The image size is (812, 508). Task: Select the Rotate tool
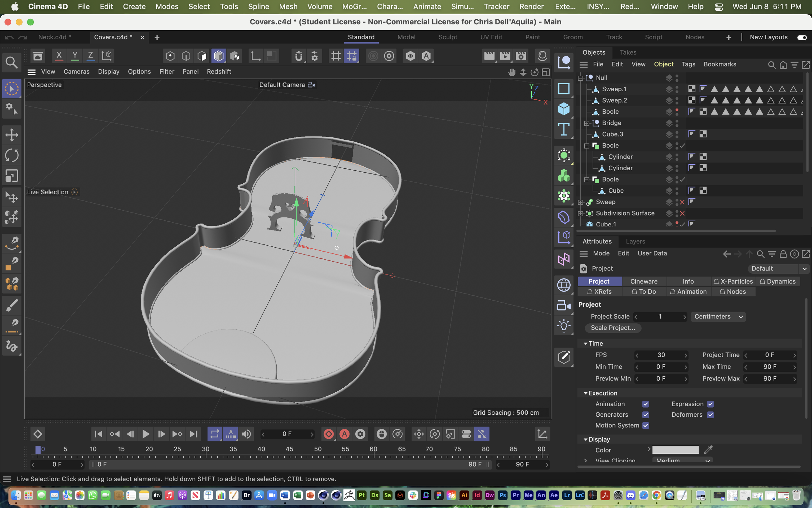point(12,155)
